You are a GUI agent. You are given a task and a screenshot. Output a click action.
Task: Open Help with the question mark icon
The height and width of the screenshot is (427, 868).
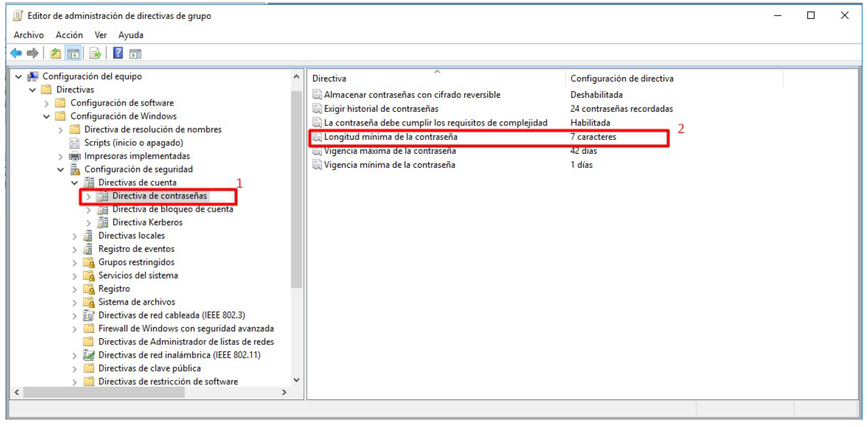(118, 54)
